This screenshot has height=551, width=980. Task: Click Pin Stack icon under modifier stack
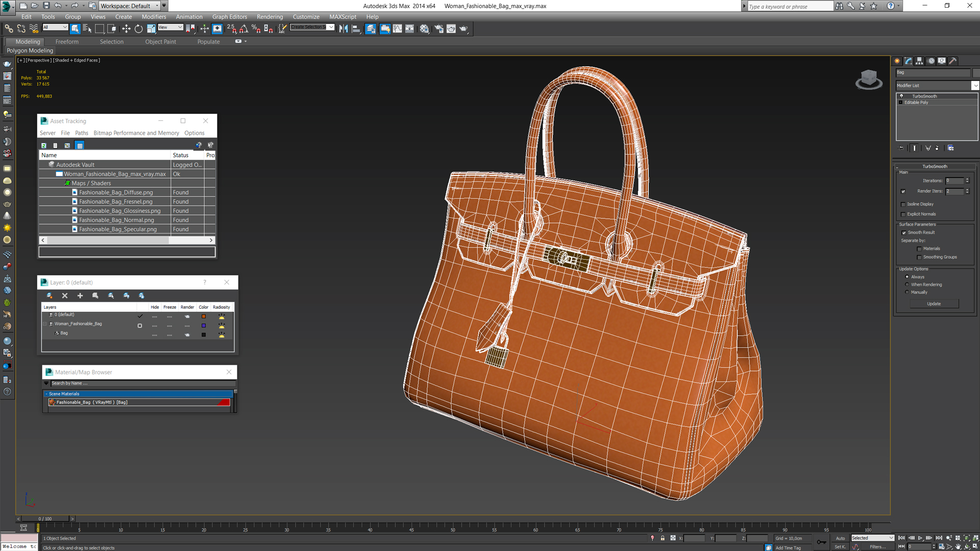point(901,148)
